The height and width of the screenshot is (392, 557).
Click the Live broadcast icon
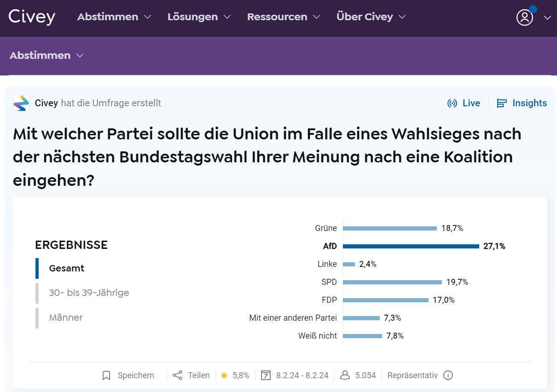pos(452,103)
